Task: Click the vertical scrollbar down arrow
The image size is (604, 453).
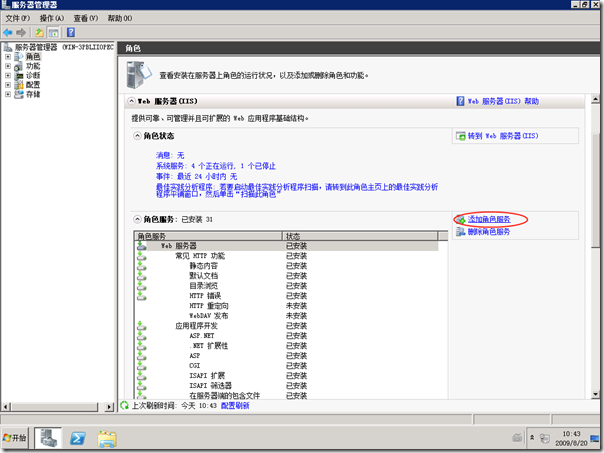Action: tap(596, 394)
